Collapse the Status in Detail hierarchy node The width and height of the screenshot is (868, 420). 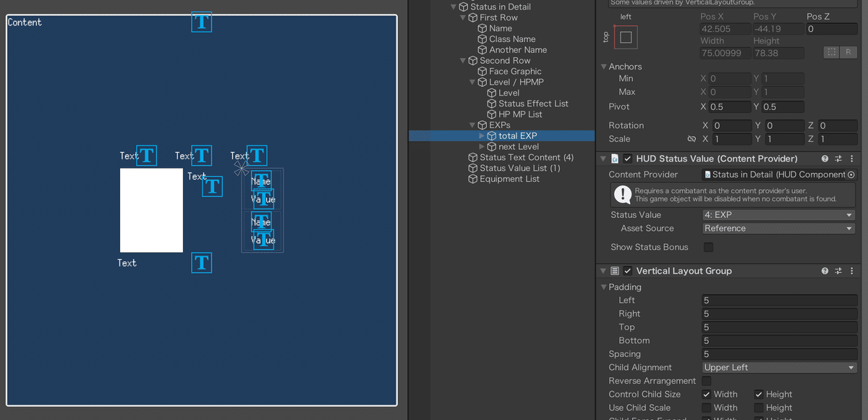tap(454, 7)
